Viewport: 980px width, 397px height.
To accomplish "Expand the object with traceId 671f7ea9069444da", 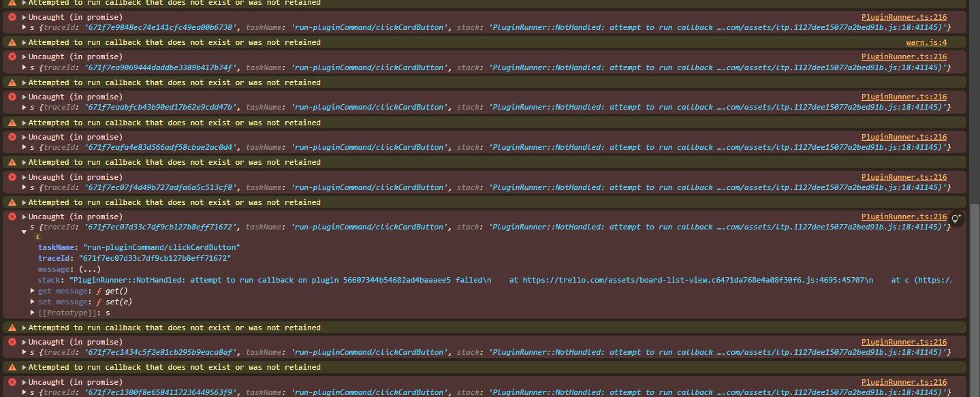I will 25,68.
